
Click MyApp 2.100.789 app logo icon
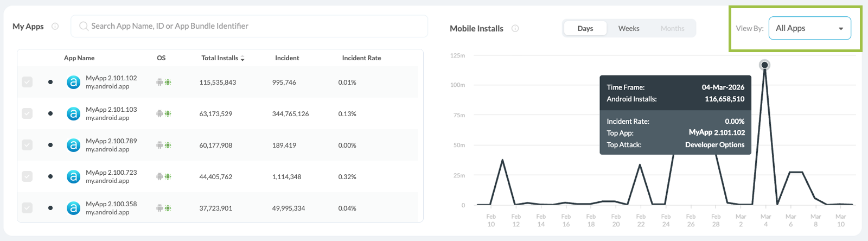pos(73,145)
